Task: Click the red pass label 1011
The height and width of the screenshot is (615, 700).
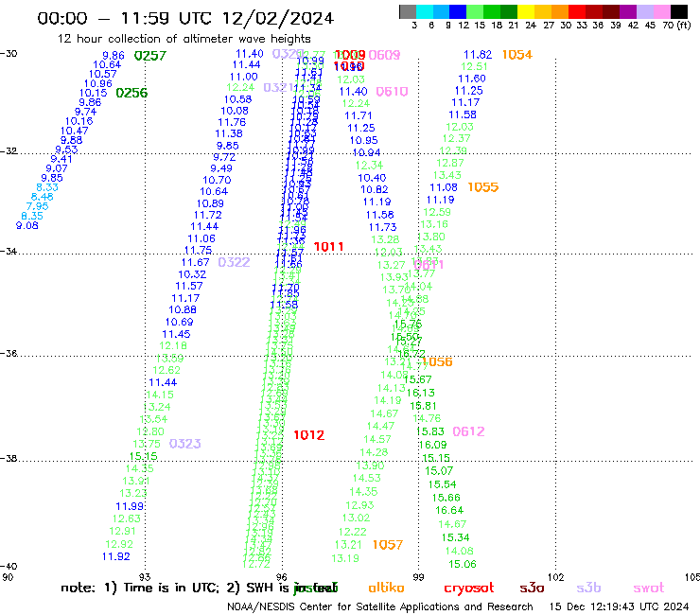Action: (328, 247)
